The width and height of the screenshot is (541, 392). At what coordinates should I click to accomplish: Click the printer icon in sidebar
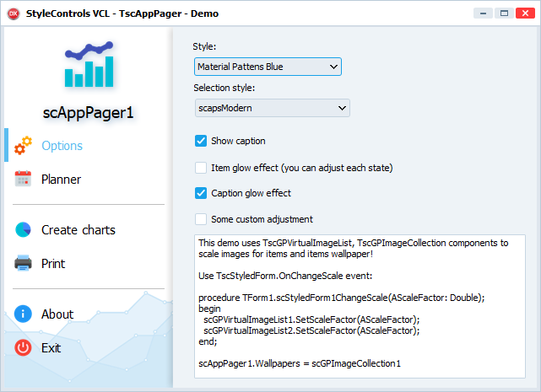23,263
